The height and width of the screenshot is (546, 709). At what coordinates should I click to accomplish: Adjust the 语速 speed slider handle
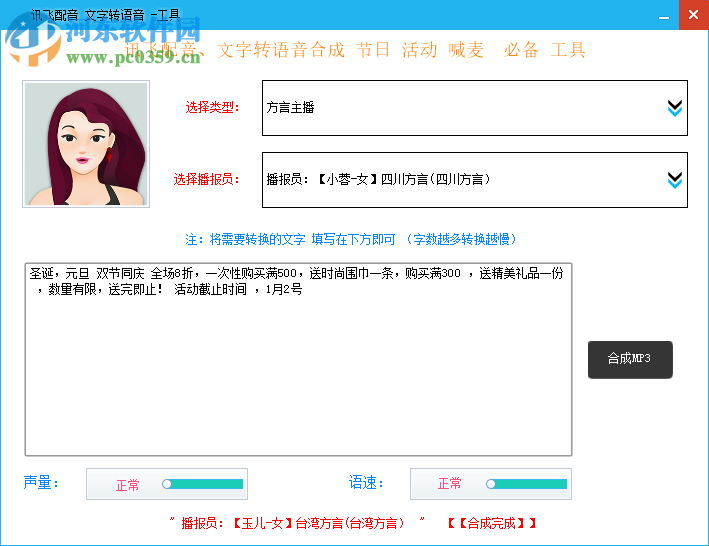pos(491,484)
